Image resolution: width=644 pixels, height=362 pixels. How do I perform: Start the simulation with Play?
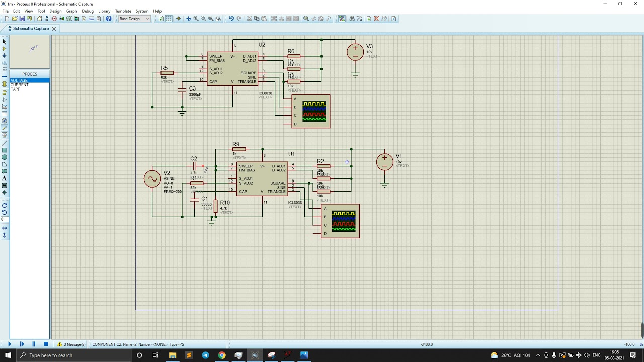pos(9,344)
